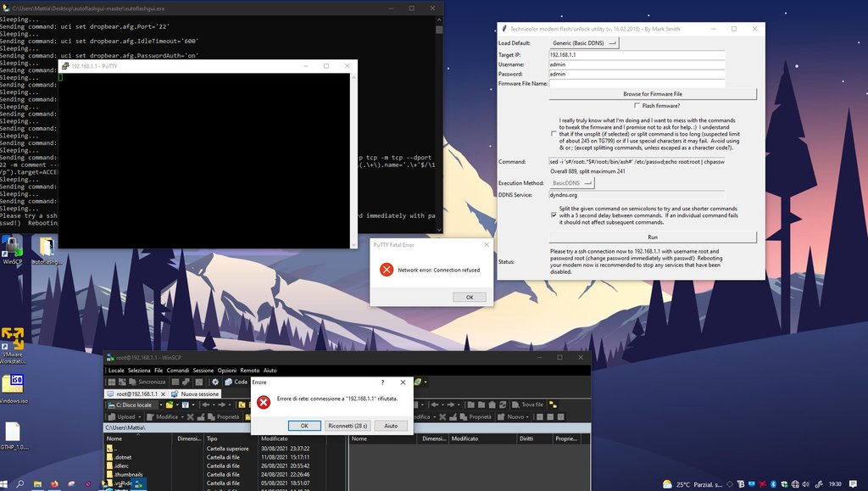Expand the Nuovo dropdown arrow in WinSCP
The width and height of the screenshot is (868, 491).
tap(527, 417)
